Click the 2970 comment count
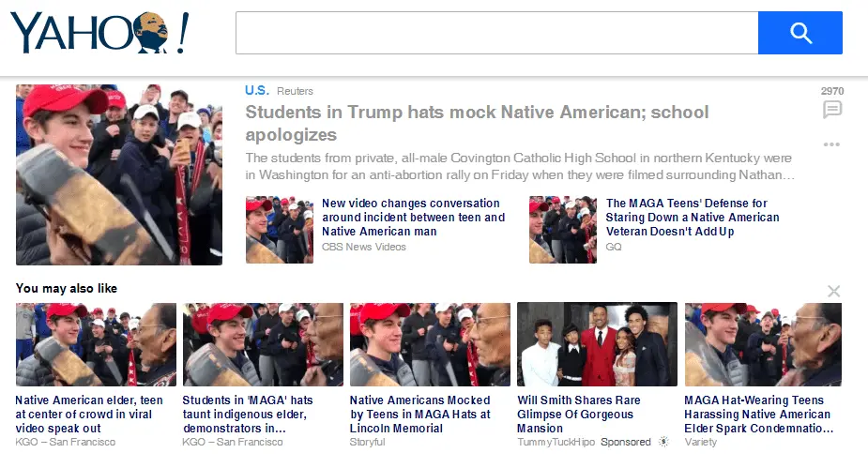 click(832, 91)
